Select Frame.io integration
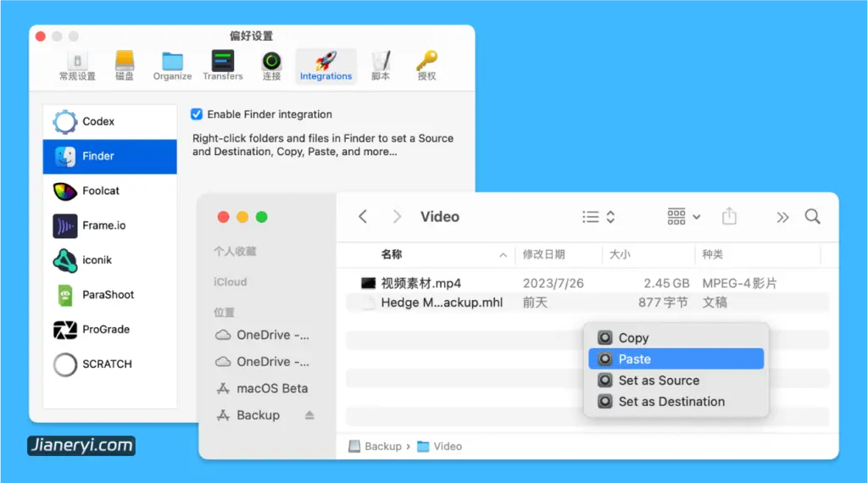Image resolution: width=868 pixels, height=483 pixels. [x=109, y=225]
